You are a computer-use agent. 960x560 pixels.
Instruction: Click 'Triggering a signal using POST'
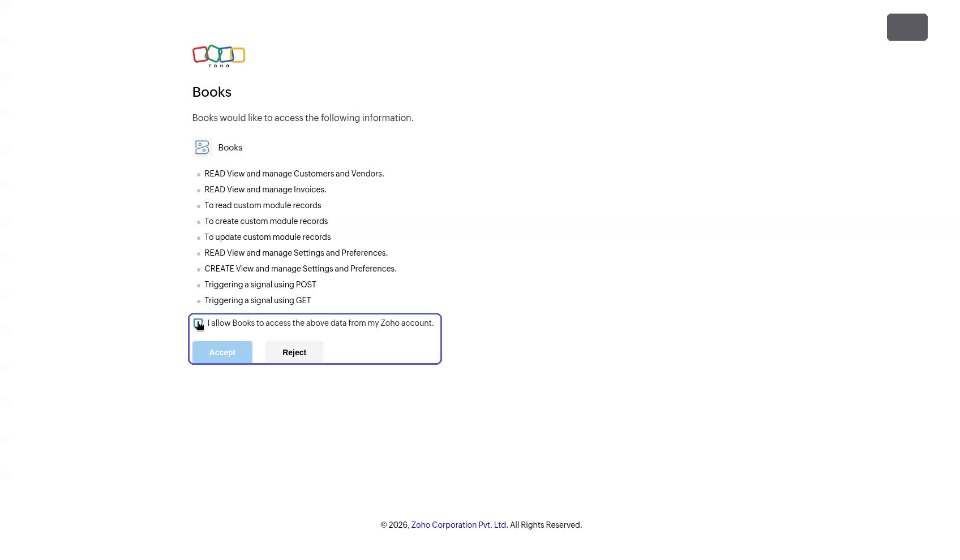click(260, 285)
